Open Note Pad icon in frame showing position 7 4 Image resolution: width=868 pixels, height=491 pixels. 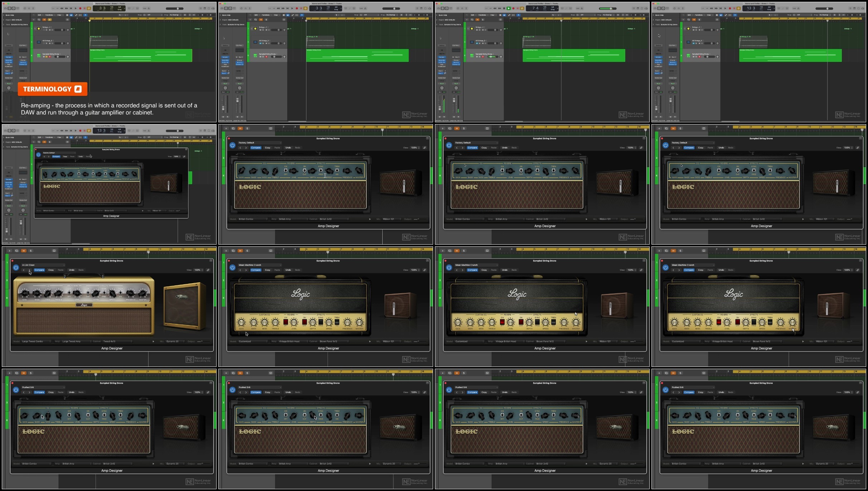pos(638,8)
